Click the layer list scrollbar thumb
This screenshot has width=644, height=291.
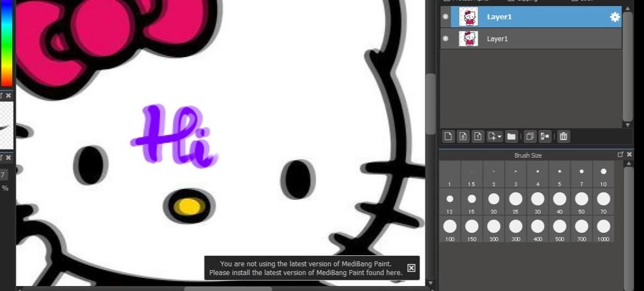pyautogui.click(x=627, y=65)
